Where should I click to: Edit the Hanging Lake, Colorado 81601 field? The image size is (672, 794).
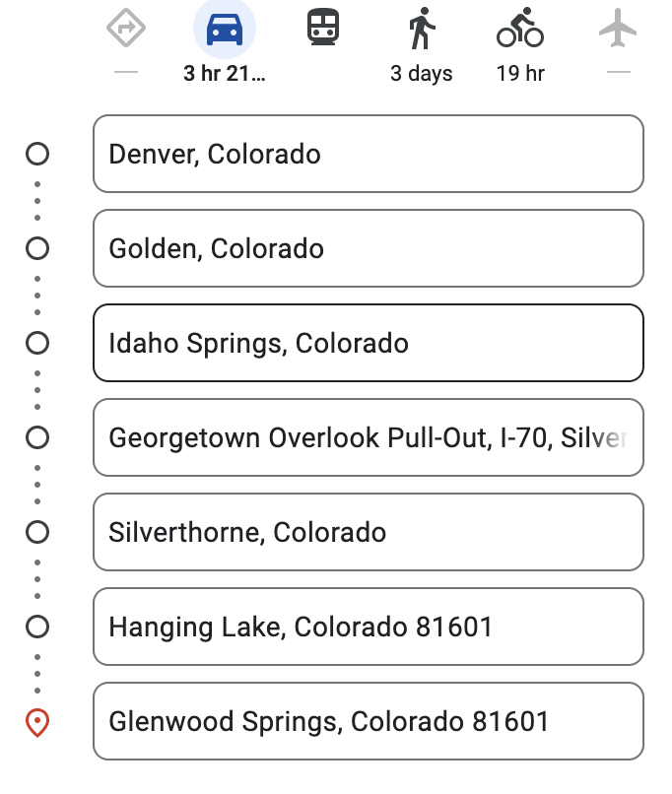[x=368, y=627]
